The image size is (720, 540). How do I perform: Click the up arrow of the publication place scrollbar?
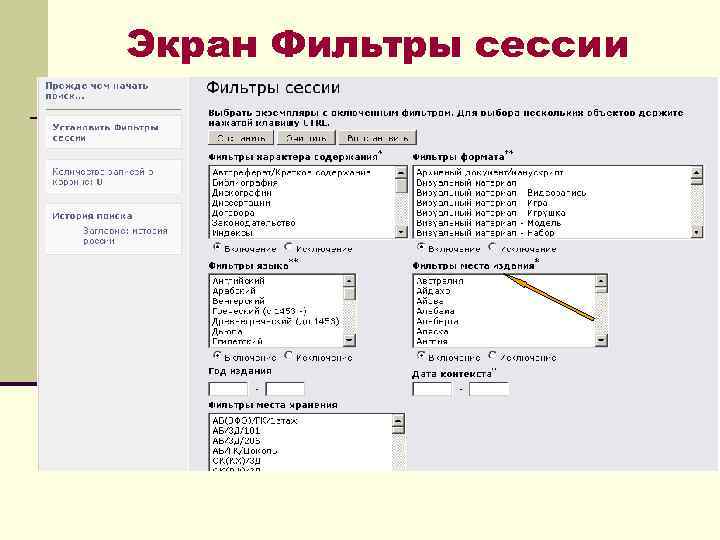[x=601, y=281]
